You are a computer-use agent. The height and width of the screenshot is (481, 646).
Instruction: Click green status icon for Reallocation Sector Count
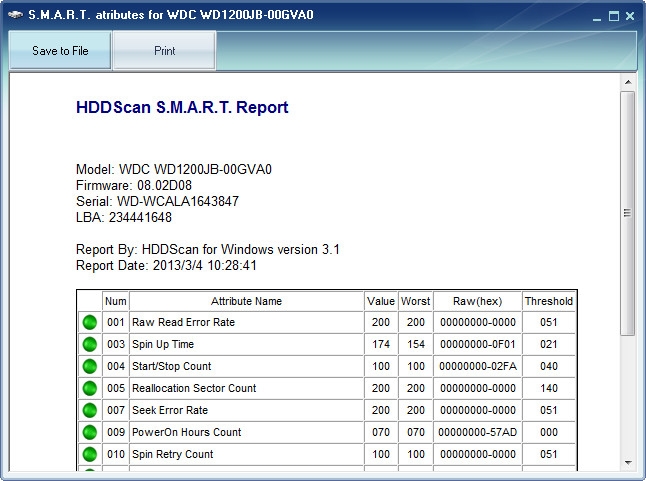pyautogui.click(x=89, y=388)
